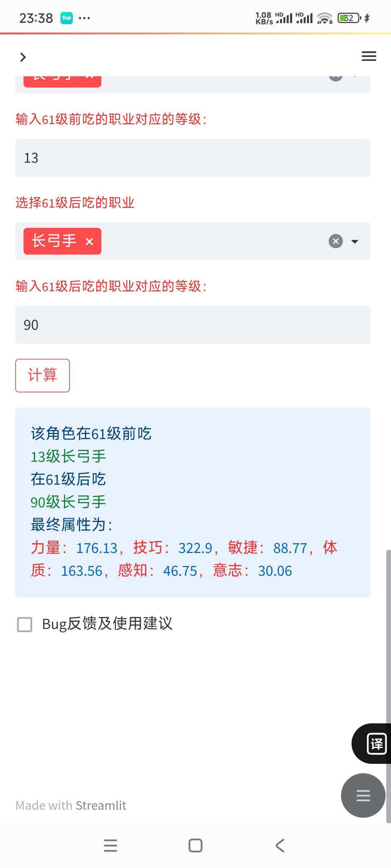Viewport: 391px width, 868px height.
Task: Tap the Wi-Fi status icon
Action: coord(324,18)
